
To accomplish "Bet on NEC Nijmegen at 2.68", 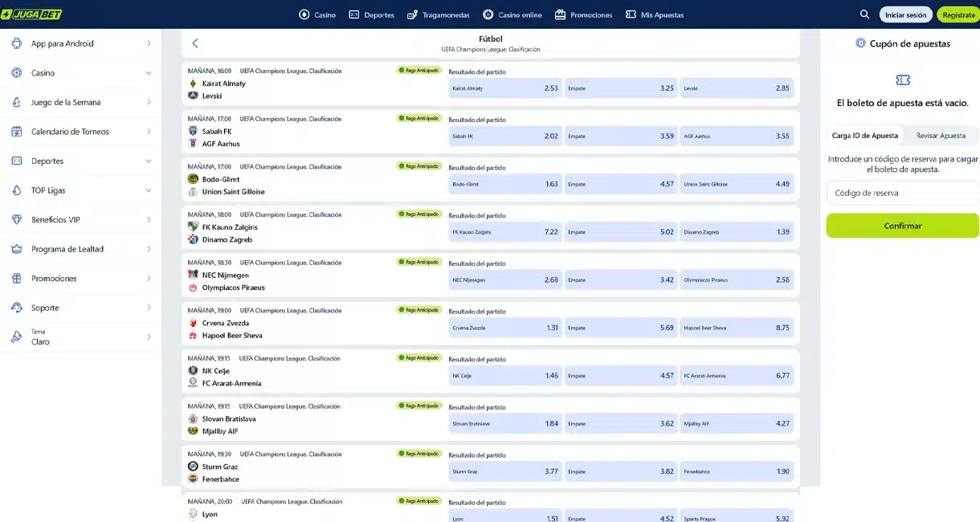I will tap(505, 280).
